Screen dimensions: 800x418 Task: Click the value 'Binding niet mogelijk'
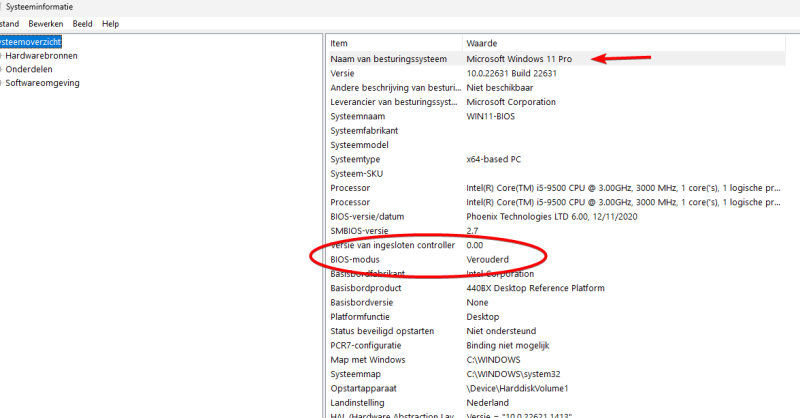[508, 345]
